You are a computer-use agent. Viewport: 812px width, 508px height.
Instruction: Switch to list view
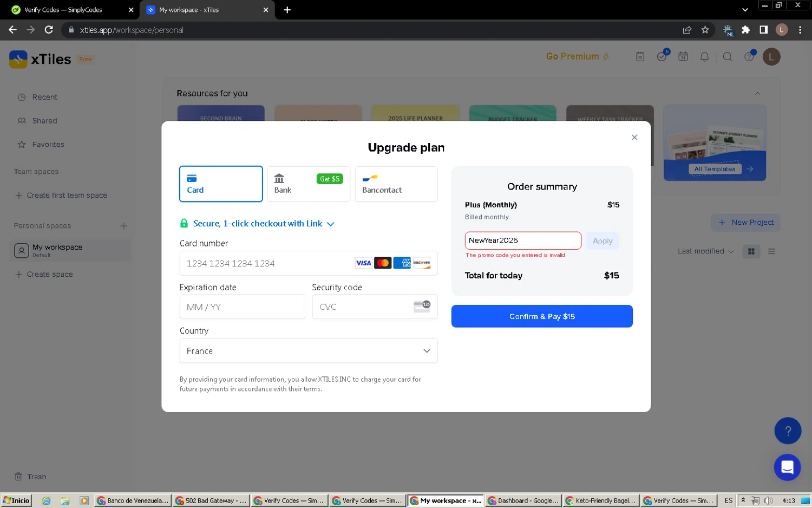[771, 251]
